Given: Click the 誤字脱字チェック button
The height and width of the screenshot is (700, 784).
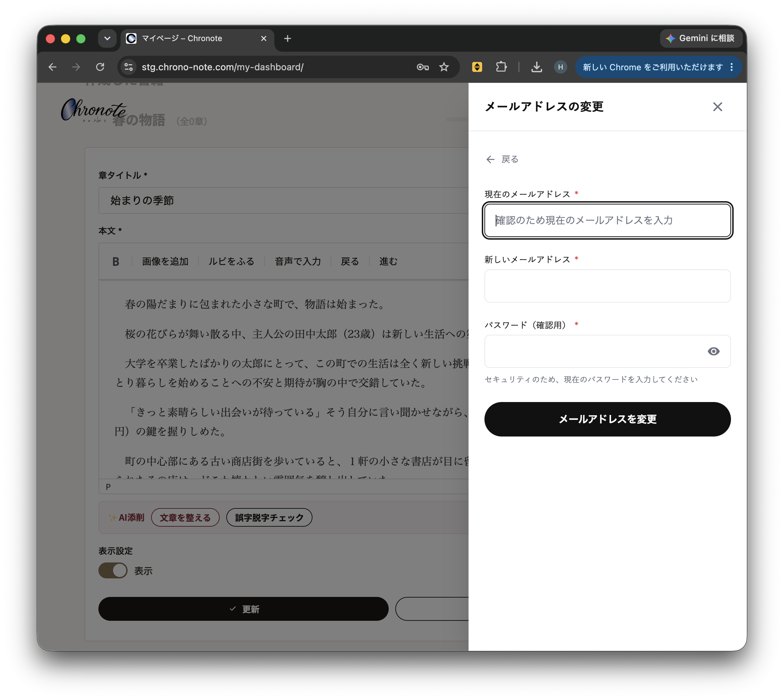Looking at the screenshot, I should 269,517.
